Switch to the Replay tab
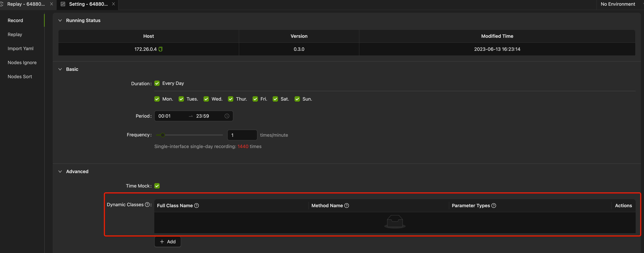This screenshot has width=644, height=253. 26,4
